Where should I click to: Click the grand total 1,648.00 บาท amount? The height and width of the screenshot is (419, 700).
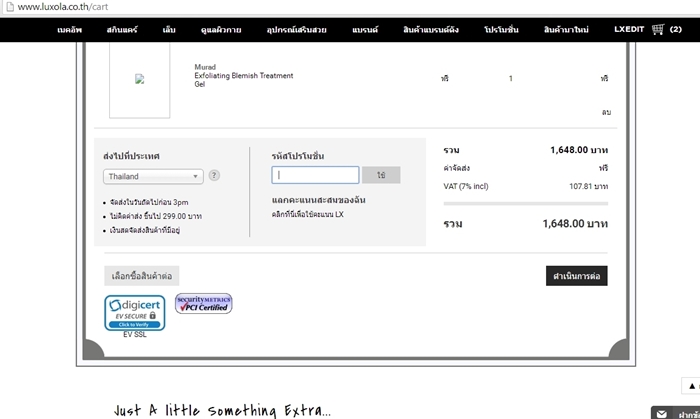[x=575, y=224]
